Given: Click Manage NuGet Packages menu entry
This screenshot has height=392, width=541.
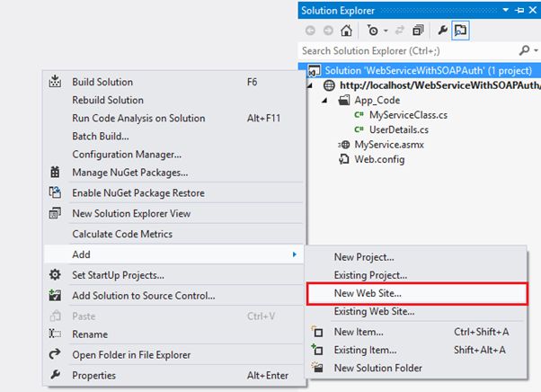Looking at the screenshot, I should point(129,172).
